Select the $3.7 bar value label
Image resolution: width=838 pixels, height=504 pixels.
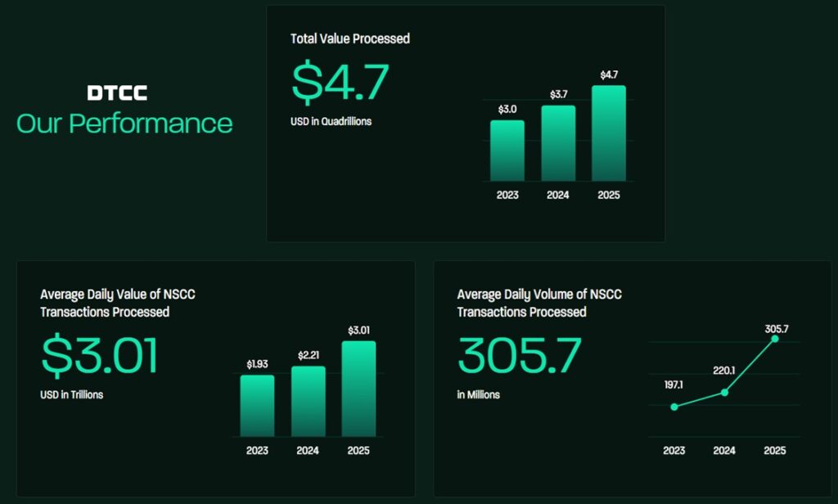[x=558, y=95]
